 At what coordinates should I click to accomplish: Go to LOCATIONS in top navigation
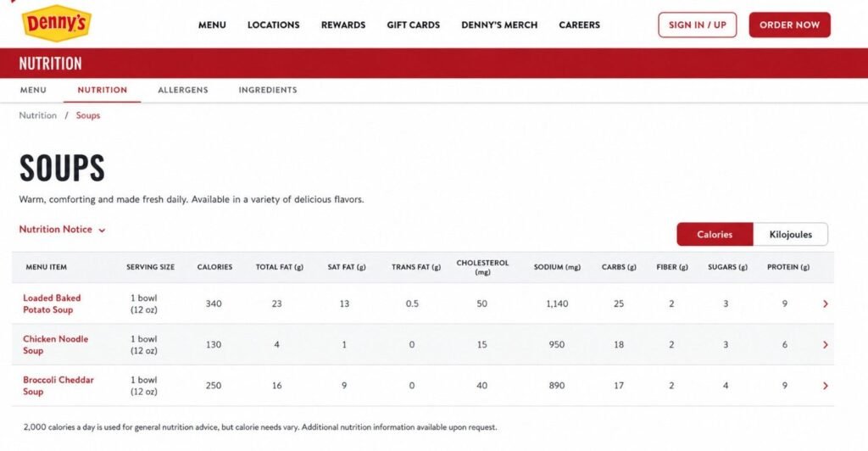(274, 25)
